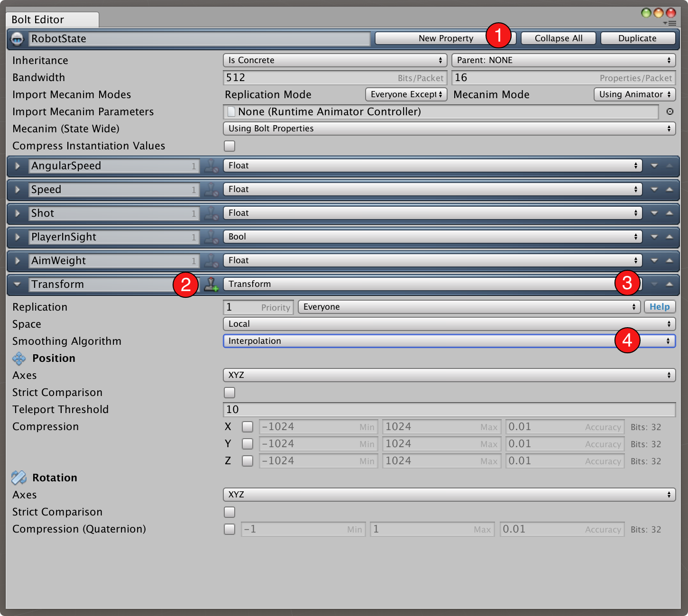Click the Position section move icon
The width and height of the screenshot is (688, 616).
tap(19, 359)
